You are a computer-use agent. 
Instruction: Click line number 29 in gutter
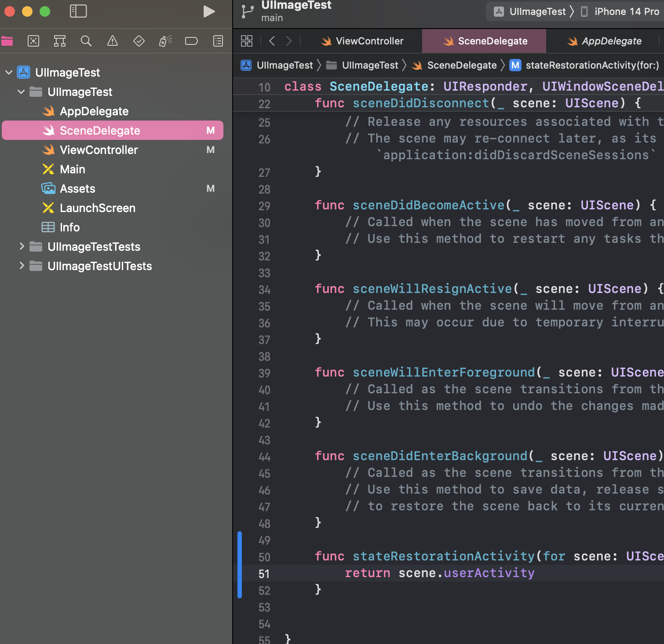pyautogui.click(x=264, y=206)
